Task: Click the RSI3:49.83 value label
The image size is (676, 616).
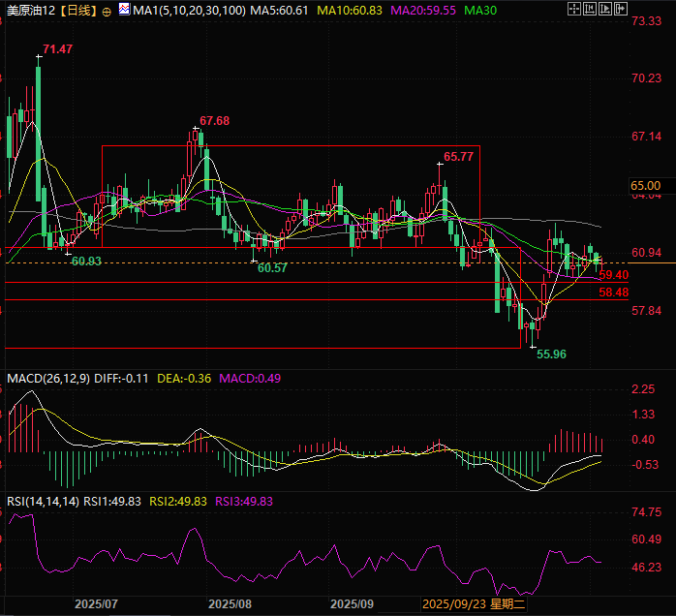Action: point(244,501)
